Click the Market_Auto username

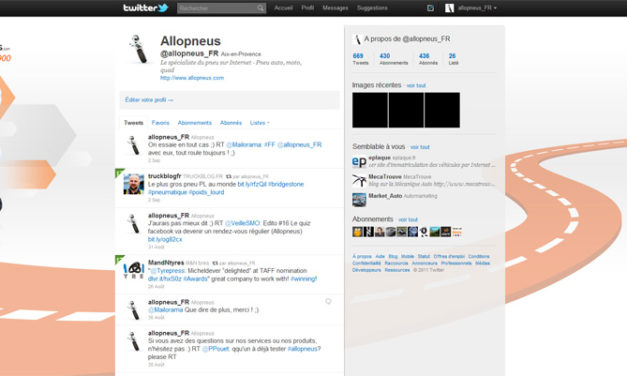(385, 196)
